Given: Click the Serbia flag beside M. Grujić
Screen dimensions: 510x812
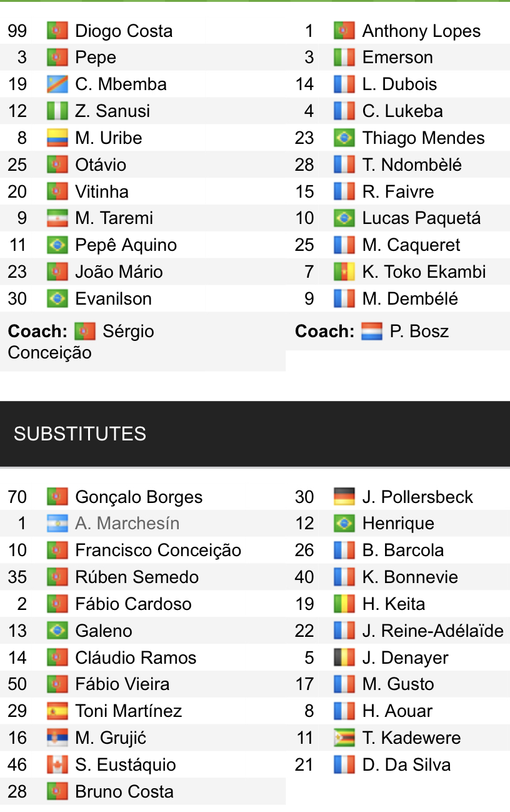Looking at the screenshot, I should pyautogui.click(x=57, y=738).
